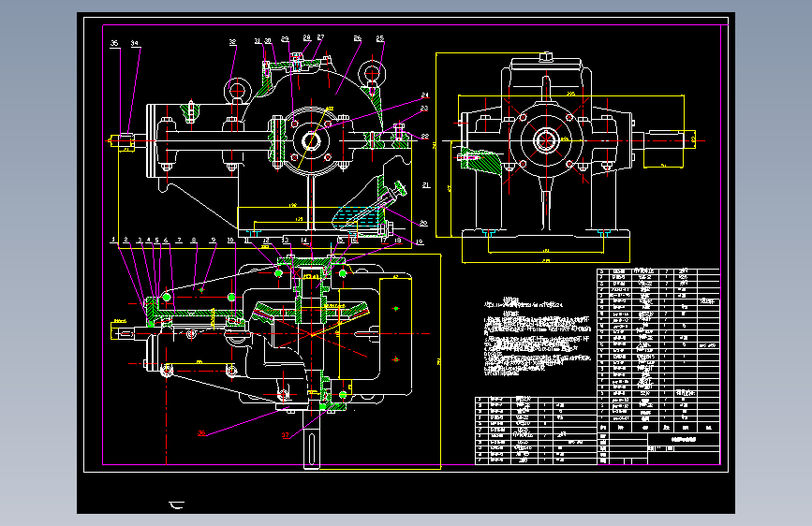Select part callout number 21

coord(426,184)
